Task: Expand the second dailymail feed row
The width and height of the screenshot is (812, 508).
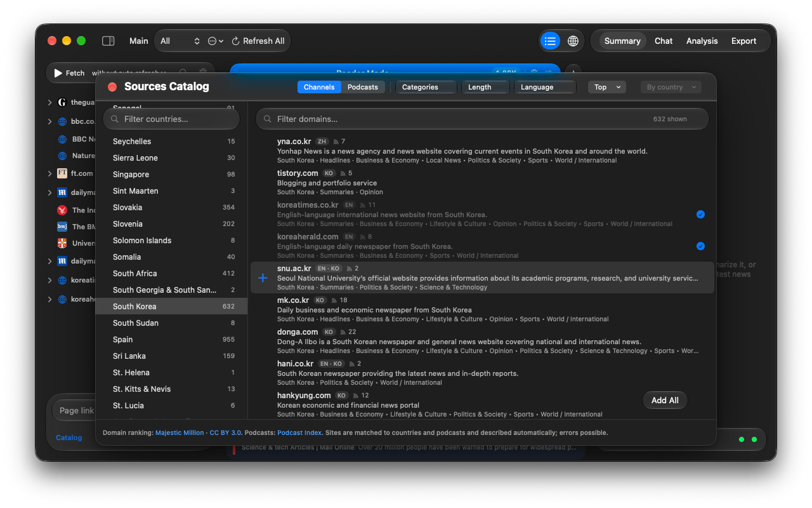Action: [x=50, y=261]
